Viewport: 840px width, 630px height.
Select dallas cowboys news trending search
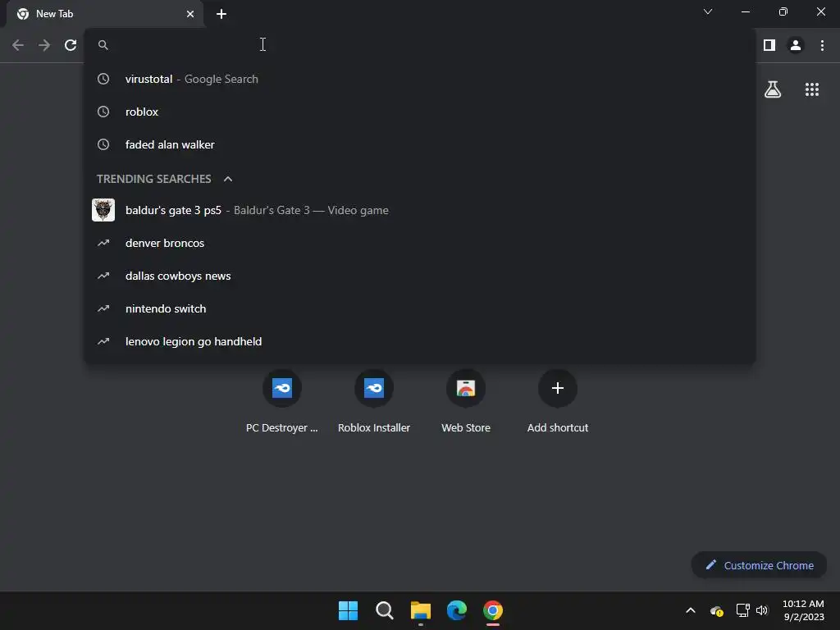pyautogui.click(x=419, y=276)
